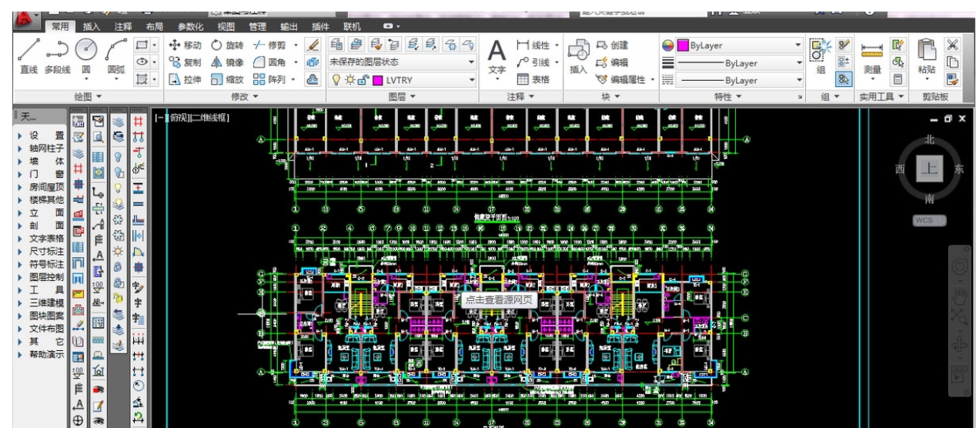Screen dimensions: 980x428
Task: Click the 引线 leader button
Action: (534, 62)
